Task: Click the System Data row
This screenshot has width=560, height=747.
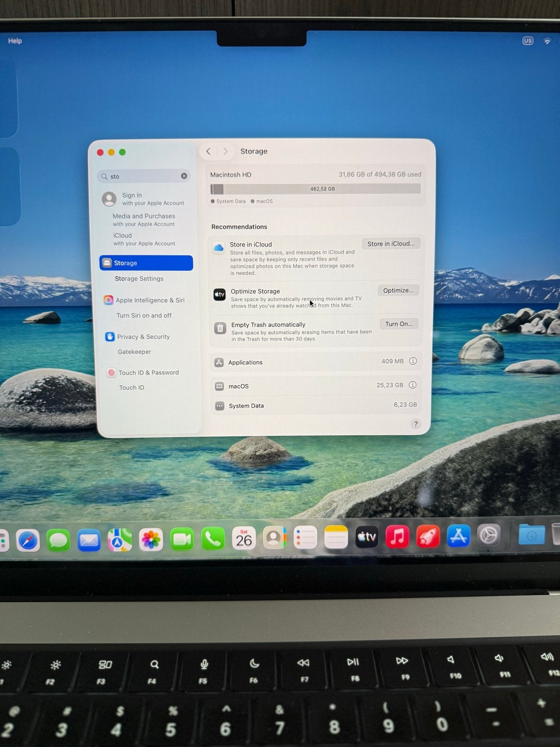Action: [x=315, y=405]
